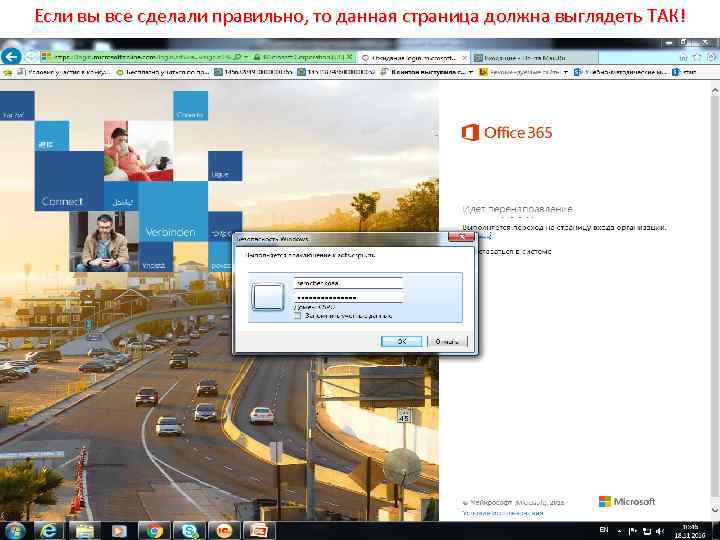Click the volume speaker tray icon
The width and height of the screenshot is (720, 540).
pos(660,531)
